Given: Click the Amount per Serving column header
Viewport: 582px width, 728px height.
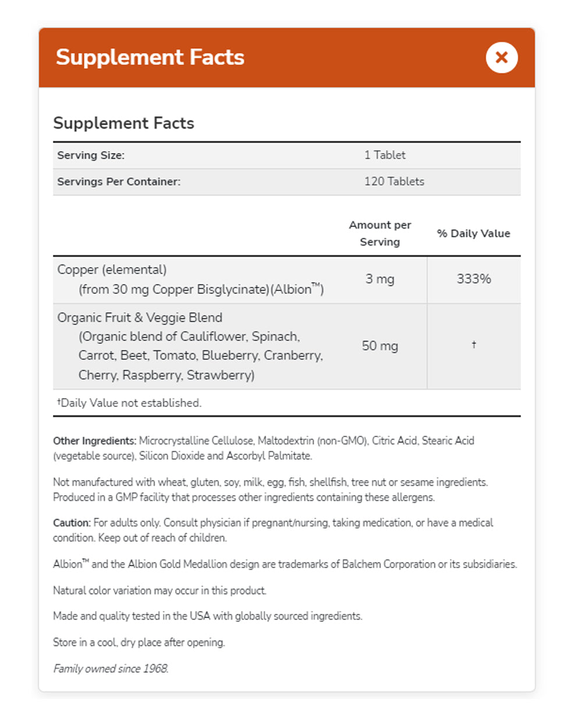Looking at the screenshot, I should (x=380, y=233).
